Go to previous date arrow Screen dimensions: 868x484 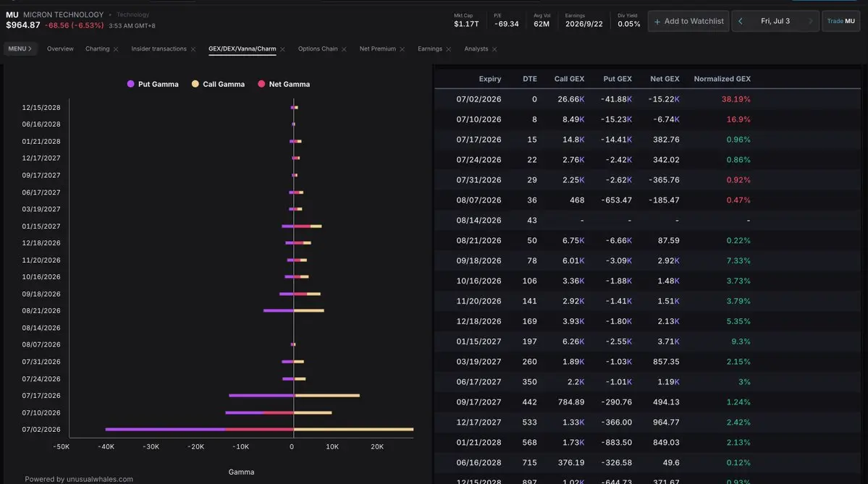coord(740,21)
